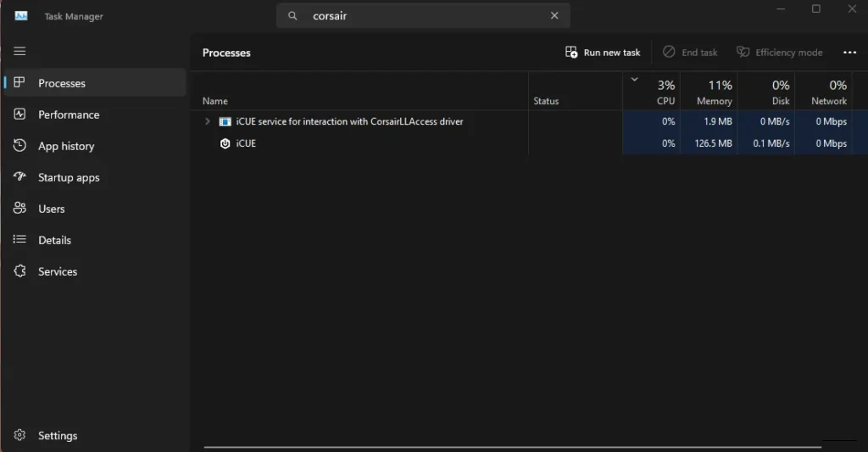Click the Settings gear icon
This screenshot has width=868, height=452.
point(19,435)
